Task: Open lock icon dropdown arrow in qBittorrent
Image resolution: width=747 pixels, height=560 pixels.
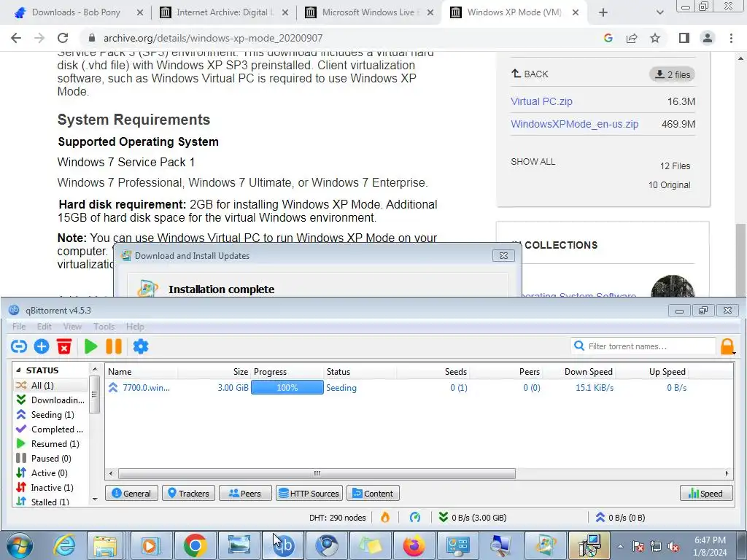Action: [734, 353]
